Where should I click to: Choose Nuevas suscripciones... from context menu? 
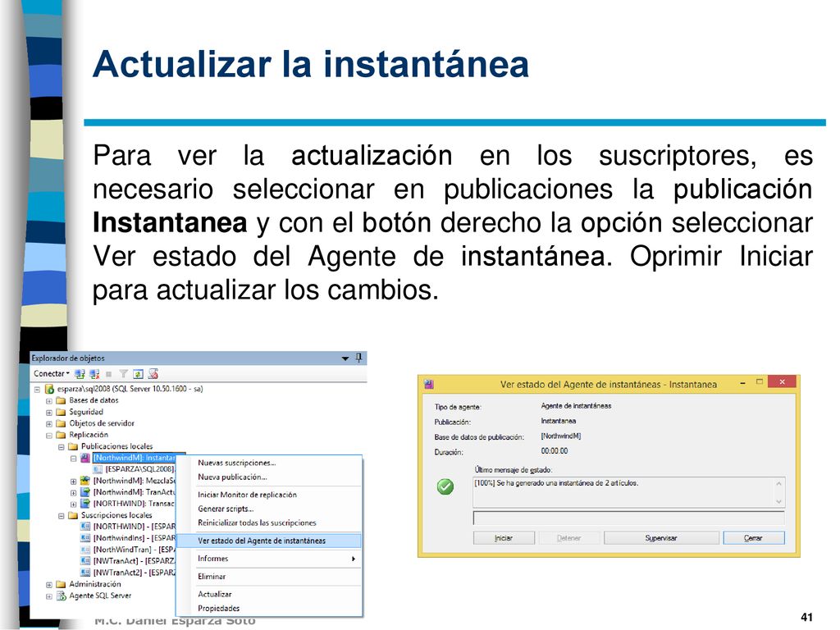point(269,463)
